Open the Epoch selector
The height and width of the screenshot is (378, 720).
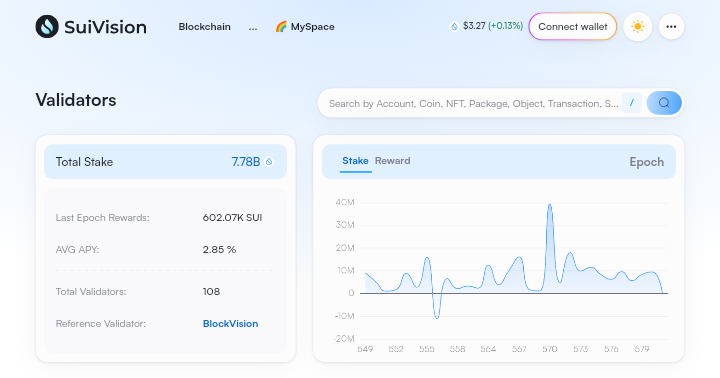click(647, 162)
